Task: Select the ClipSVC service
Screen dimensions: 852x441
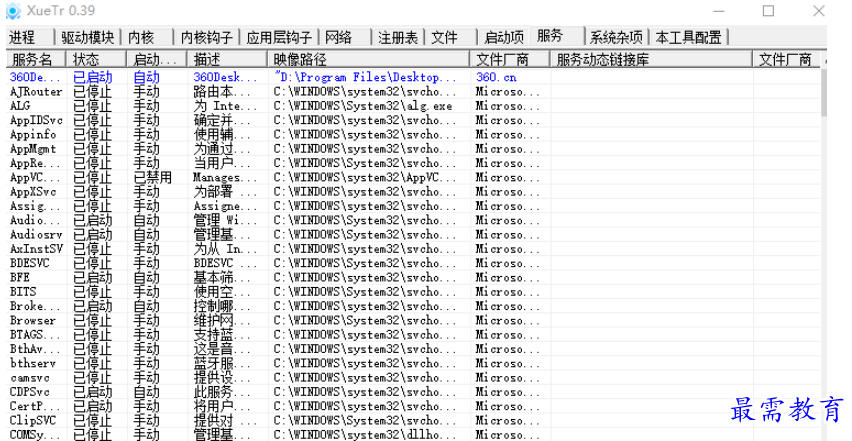Action: pyautogui.click(x=33, y=420)
